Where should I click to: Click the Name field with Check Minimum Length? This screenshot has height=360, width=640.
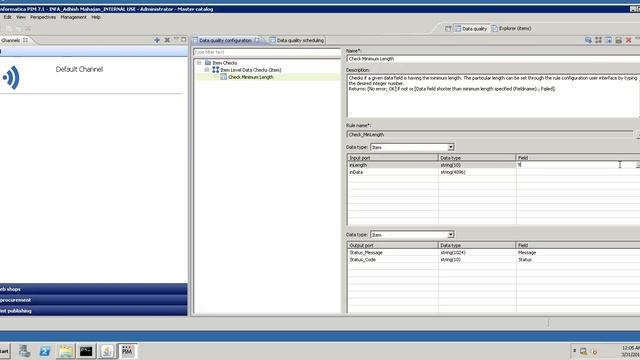(x=493, y=59)
